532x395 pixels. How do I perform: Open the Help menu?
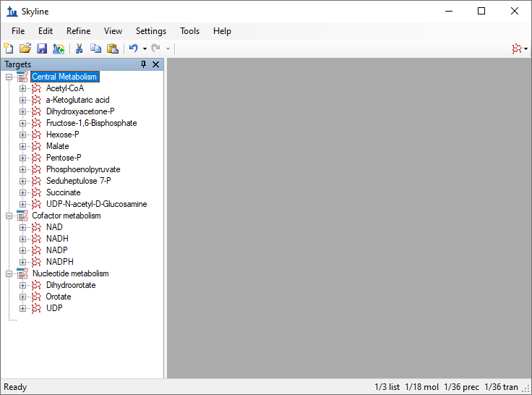click(222, 31)
